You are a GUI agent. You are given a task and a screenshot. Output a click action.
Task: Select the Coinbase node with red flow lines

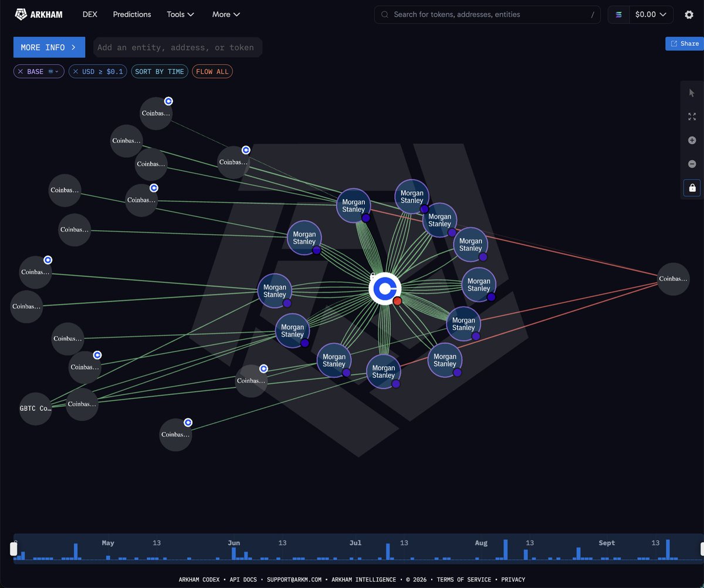673,279
